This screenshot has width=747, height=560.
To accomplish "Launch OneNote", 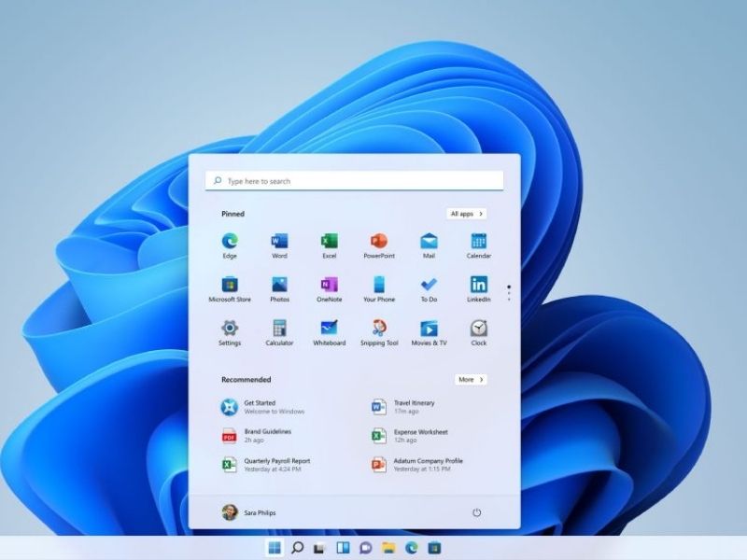I will pos(330,289).
